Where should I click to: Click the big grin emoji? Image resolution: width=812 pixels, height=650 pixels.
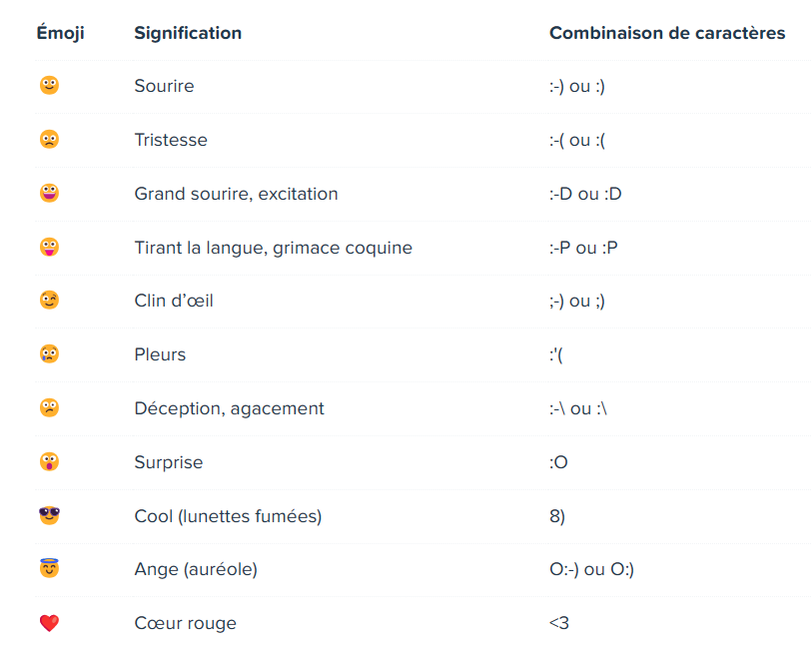(49, 194)
